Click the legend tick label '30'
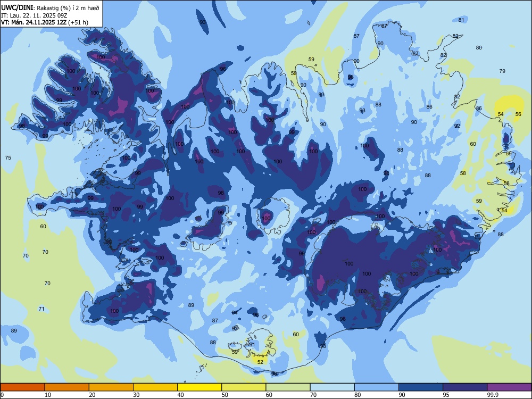 (x=136, y=395)
